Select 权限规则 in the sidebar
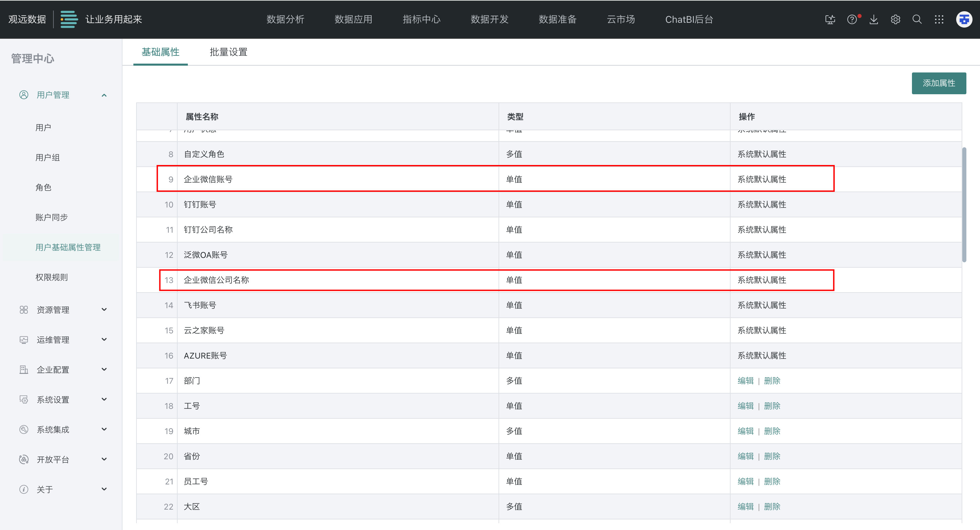This screenshot has height=530, width=980. 51,277
